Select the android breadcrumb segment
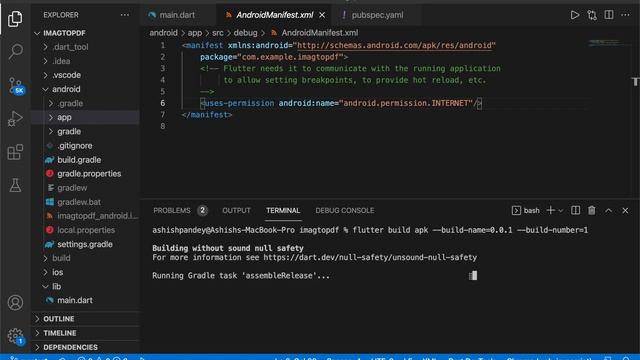Screen dimensions: 640x360 pyautogui.click(x=163, y=33)
